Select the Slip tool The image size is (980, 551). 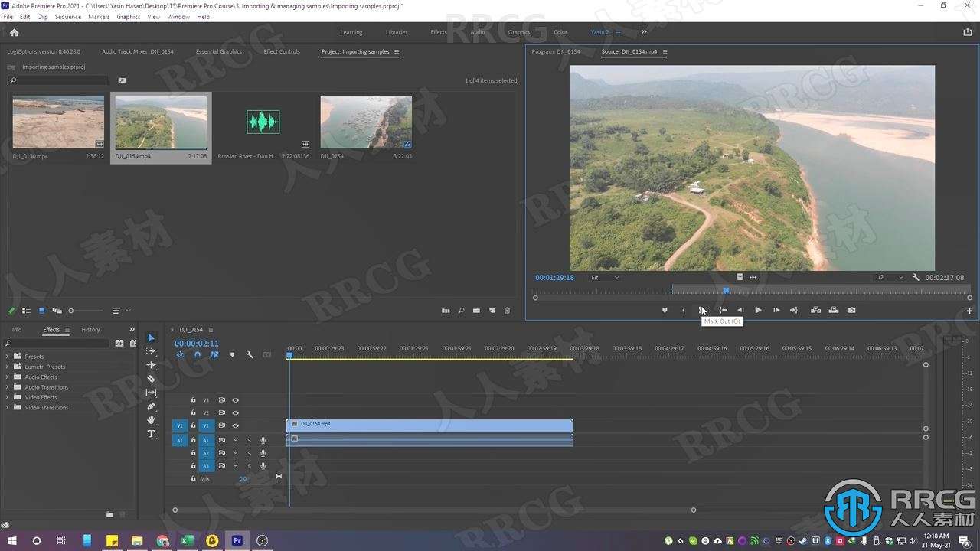coord(151,393)
